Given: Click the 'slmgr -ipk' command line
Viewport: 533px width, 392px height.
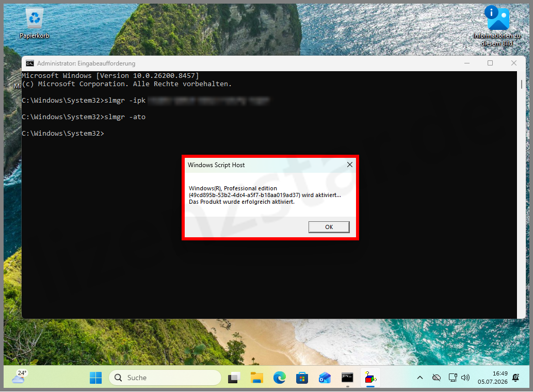Looking at the screenshot, I should click(84, 101).
